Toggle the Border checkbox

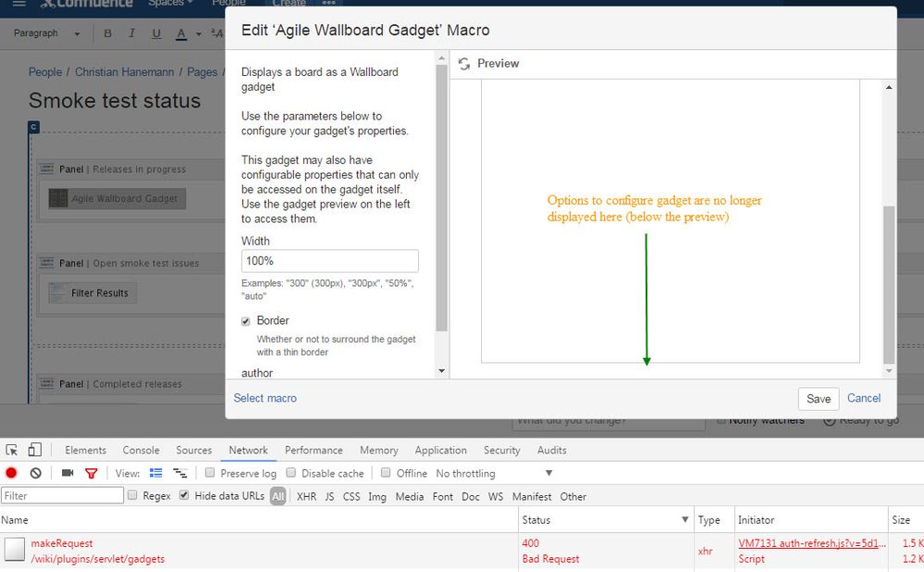[246, 321]
